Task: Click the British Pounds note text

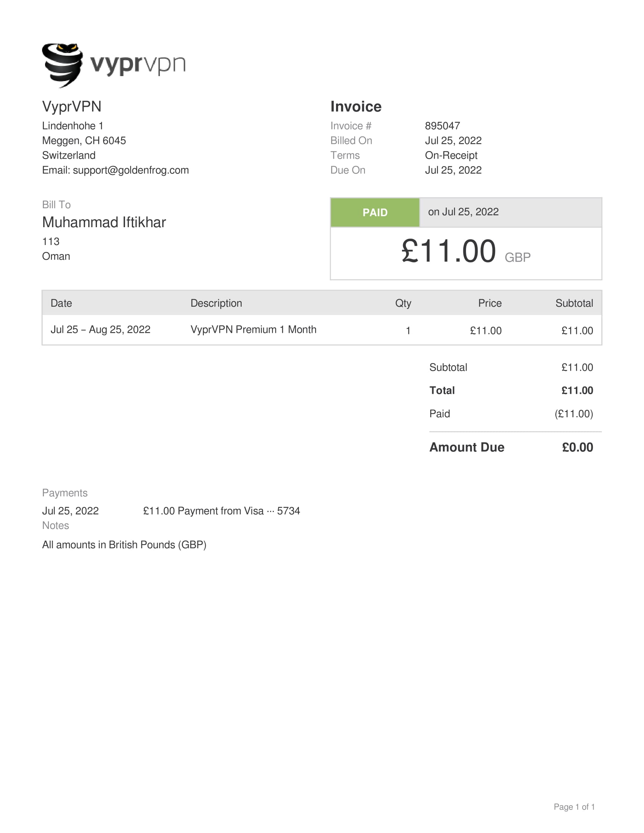Action: (x=124, y=545)
